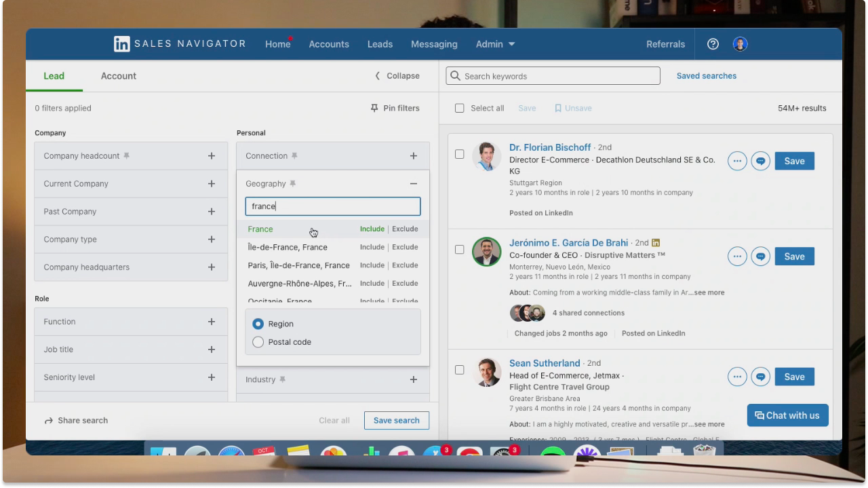Screen dimensions: 868x488
Task: Save Jerónimo E. García as lead
Action: [x=794, y=257]
